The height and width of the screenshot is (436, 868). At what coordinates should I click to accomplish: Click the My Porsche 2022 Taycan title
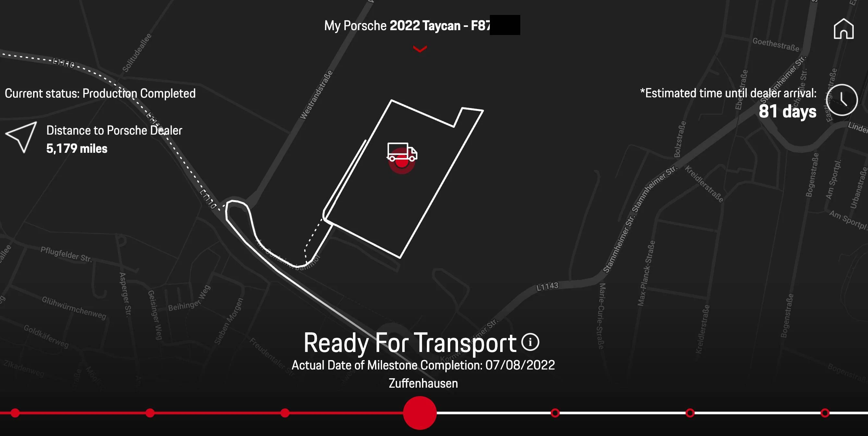(x=407, y=26)
